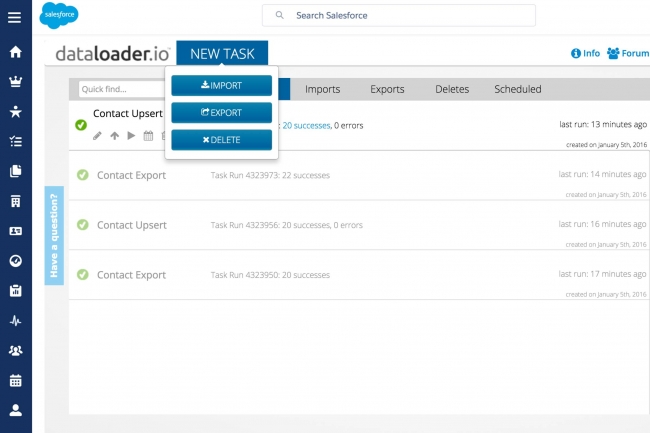
Task: Choose DELETE from the New Task menu
Action: (x=221, y=140)
